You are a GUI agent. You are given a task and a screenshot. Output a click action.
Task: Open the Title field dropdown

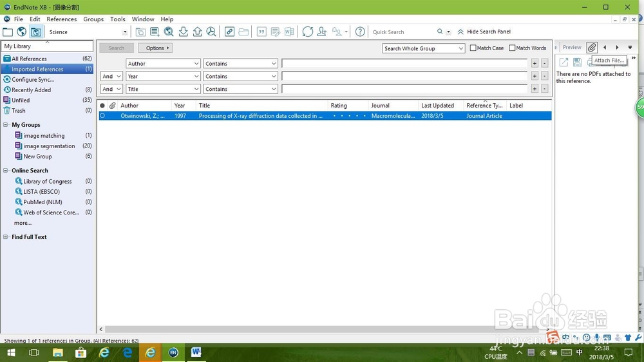163,89
